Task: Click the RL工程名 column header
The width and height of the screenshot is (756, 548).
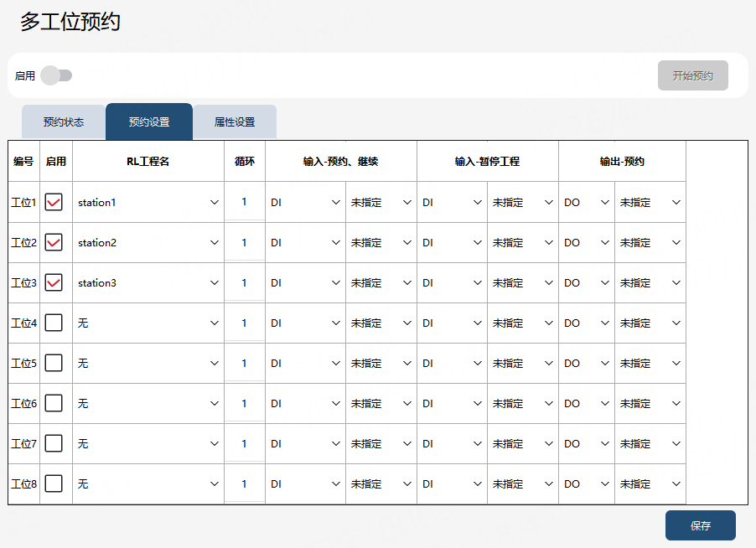Action: pos(148,162)
